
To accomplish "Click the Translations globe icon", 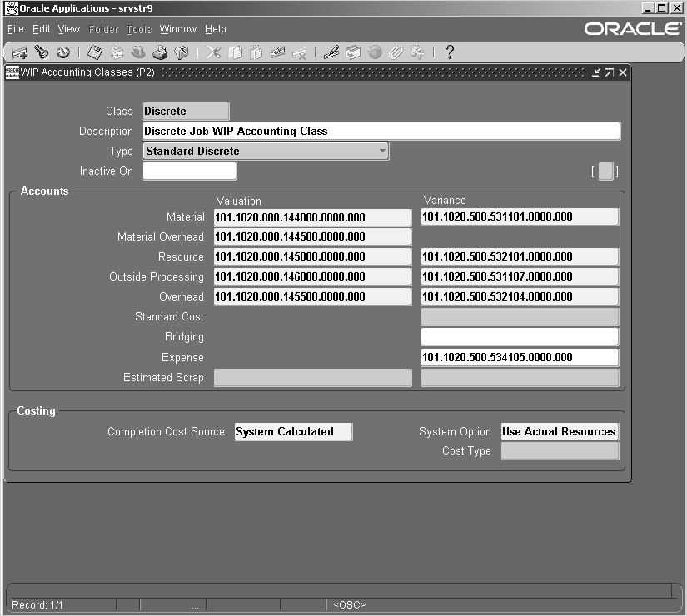I will (x=375, y=52).
